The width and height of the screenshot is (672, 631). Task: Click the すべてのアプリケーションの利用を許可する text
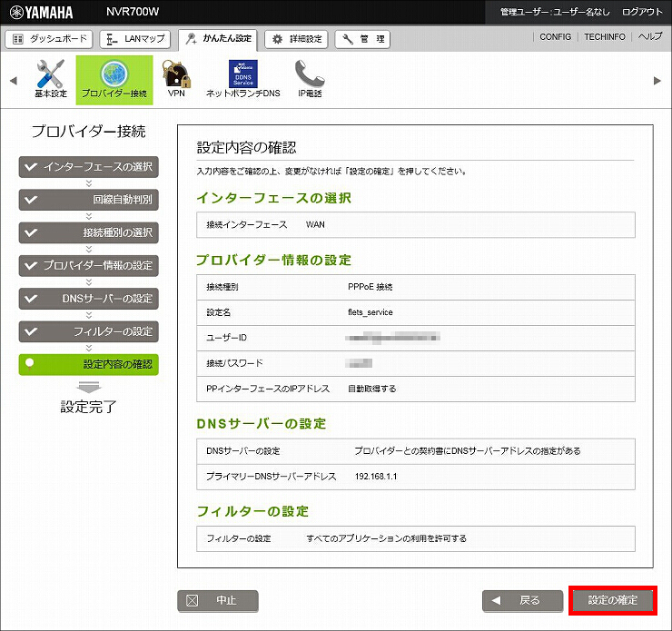tap(386, 538)
